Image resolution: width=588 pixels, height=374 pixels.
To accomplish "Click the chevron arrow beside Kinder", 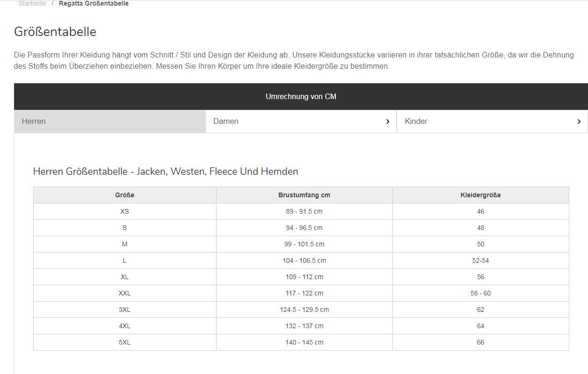I will coord(579,122).
